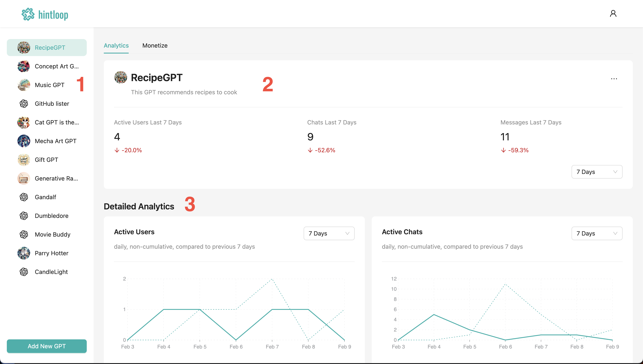This screenshot has width=643, height=364.
Task: Click the Music GPT avatar icon
Action: tap(24, 85)
